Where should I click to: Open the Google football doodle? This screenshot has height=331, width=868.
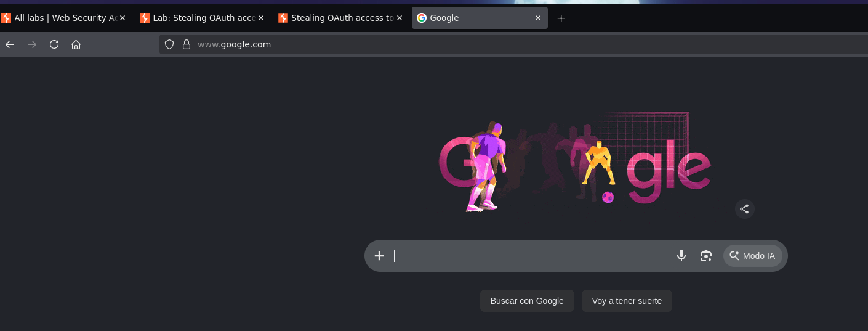[x=575, y=163]
